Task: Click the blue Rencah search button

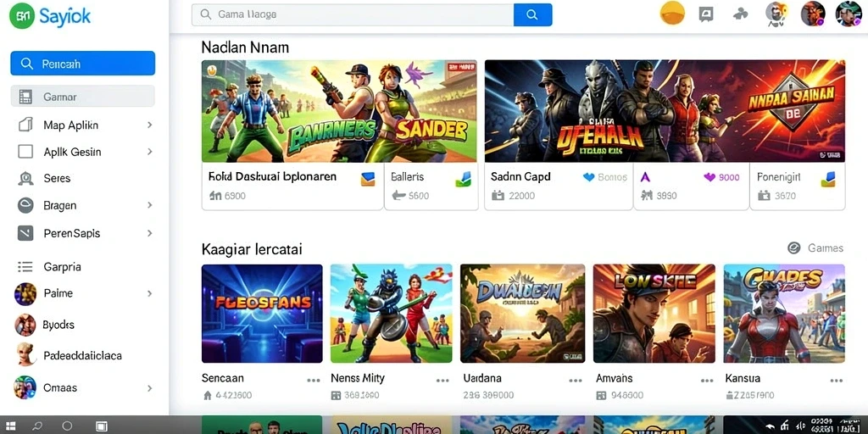Action: click(82, 64)
